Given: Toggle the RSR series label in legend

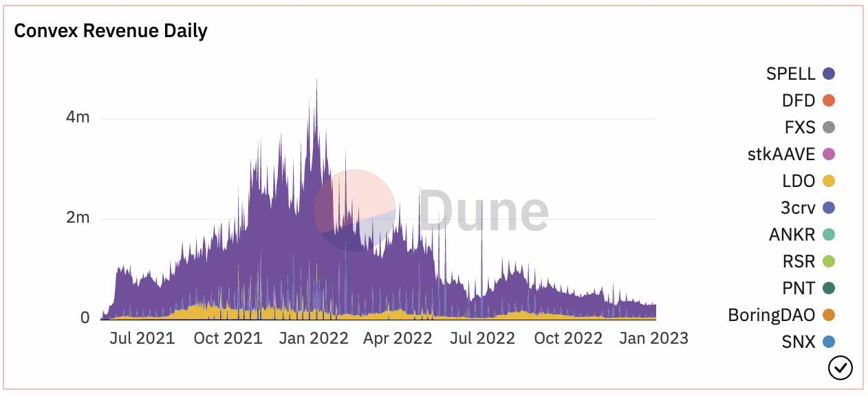Looking at the screenshot, I should pos(799,262).
